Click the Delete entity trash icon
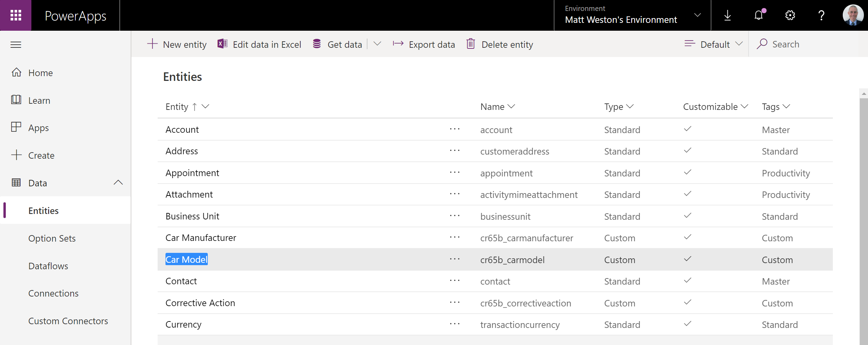Screen dimensions: 868x345 pos(471,44)
